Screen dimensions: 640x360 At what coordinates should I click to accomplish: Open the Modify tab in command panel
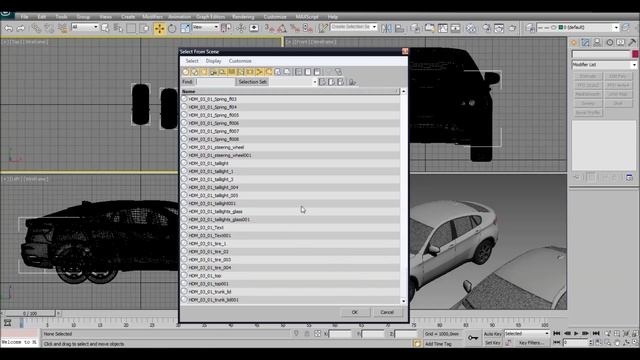tap(585, 42)
